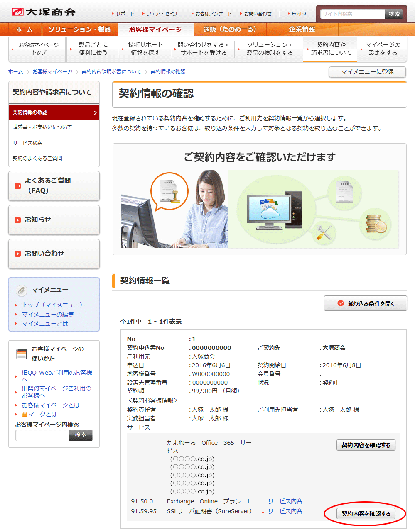Open ソリューション・製品の検討をする submenu item
415x532 pixels.
click(268, 49)
